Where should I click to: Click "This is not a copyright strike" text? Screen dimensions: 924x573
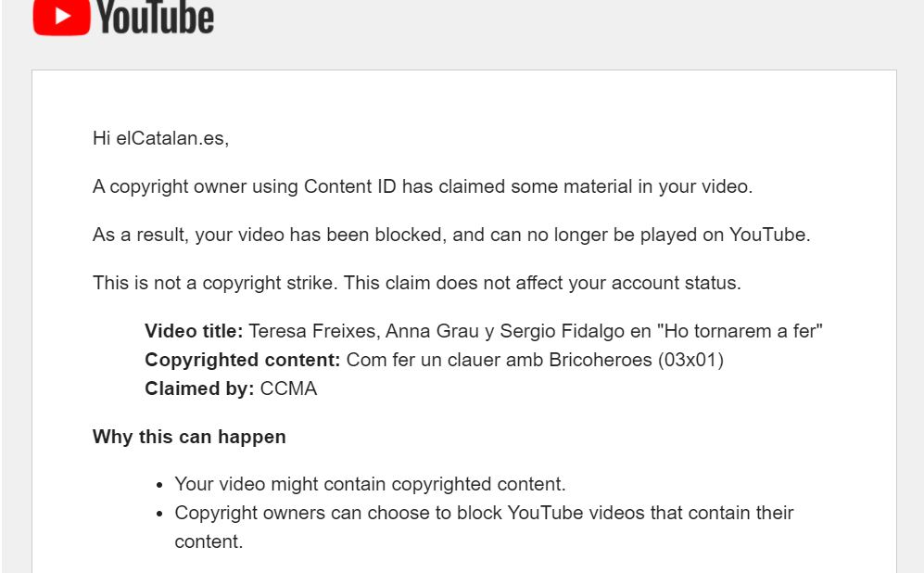point(215,283)
